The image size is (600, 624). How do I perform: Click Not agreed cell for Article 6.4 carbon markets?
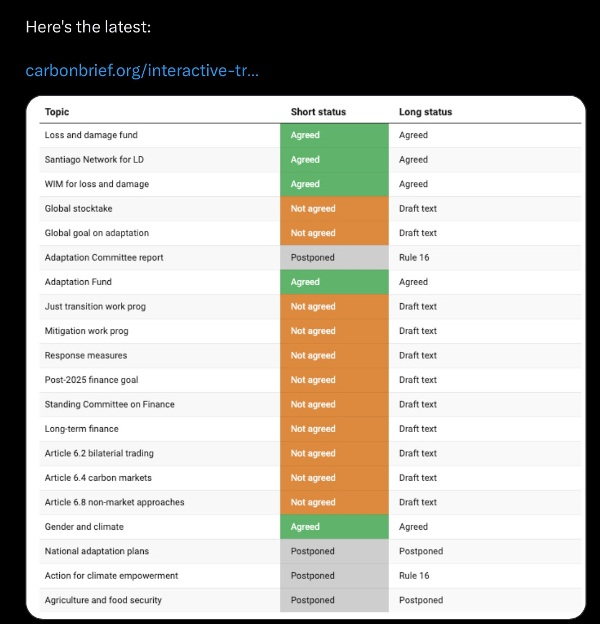[334, 478]
